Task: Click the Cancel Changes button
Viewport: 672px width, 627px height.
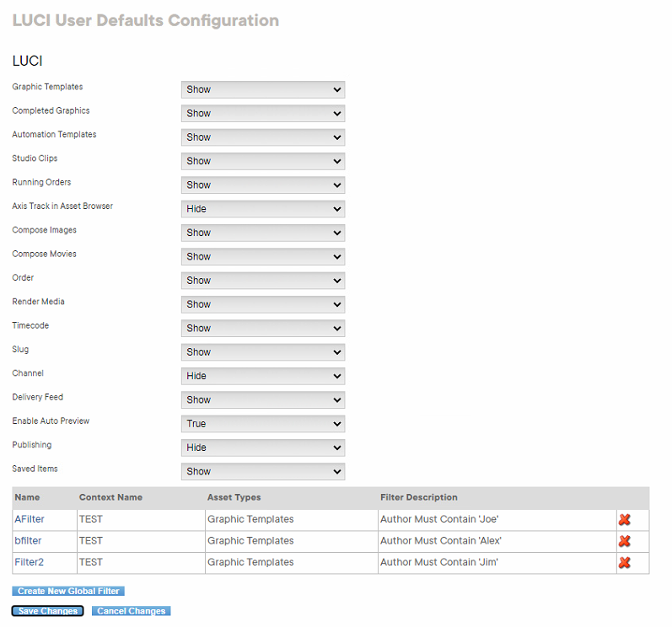Action: [131, 611]
